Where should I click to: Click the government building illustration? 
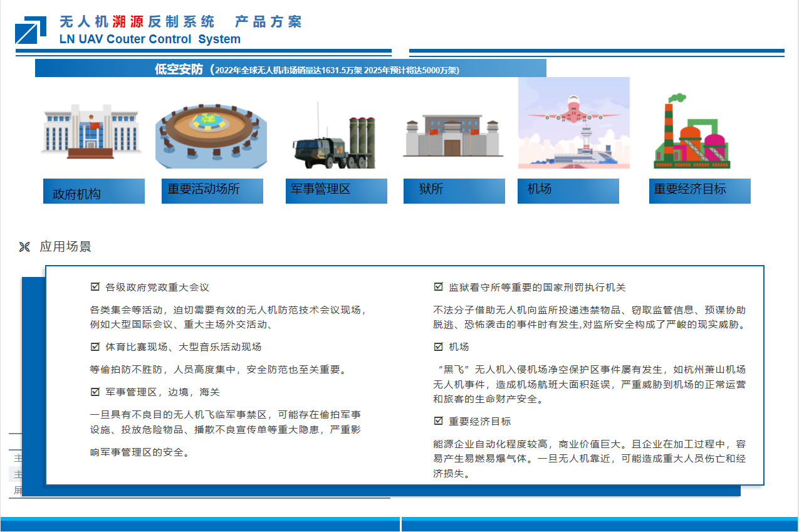tap(91, 132)
